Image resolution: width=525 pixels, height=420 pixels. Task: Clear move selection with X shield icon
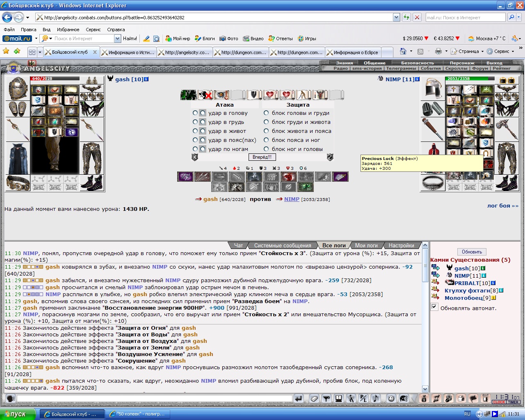195,157
